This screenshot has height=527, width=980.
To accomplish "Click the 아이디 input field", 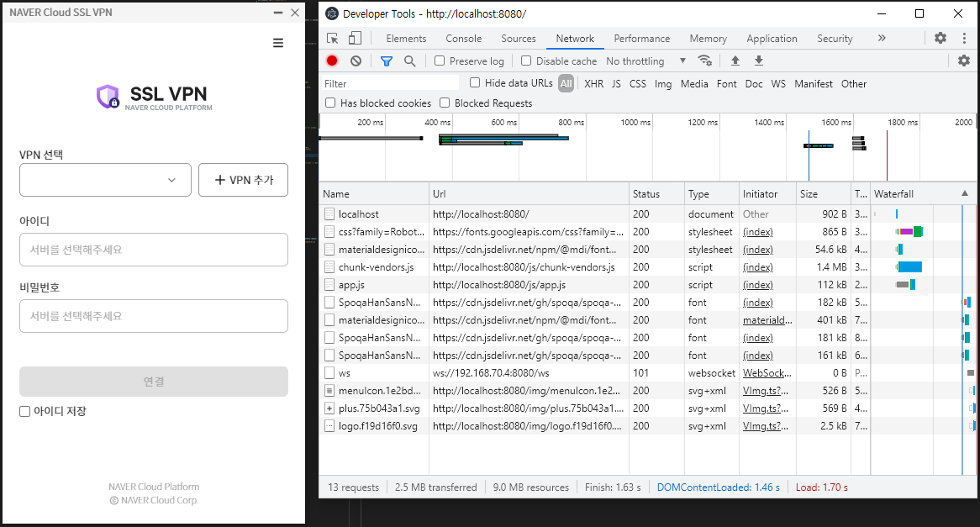I will click(x=154, y=250).
